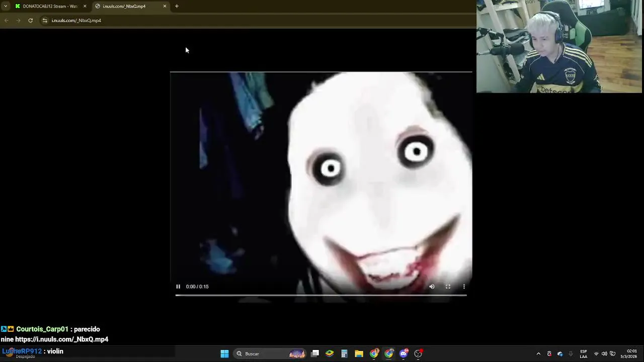
Task: Close the i.nuuls.com video tab
Action: point(165,6)
